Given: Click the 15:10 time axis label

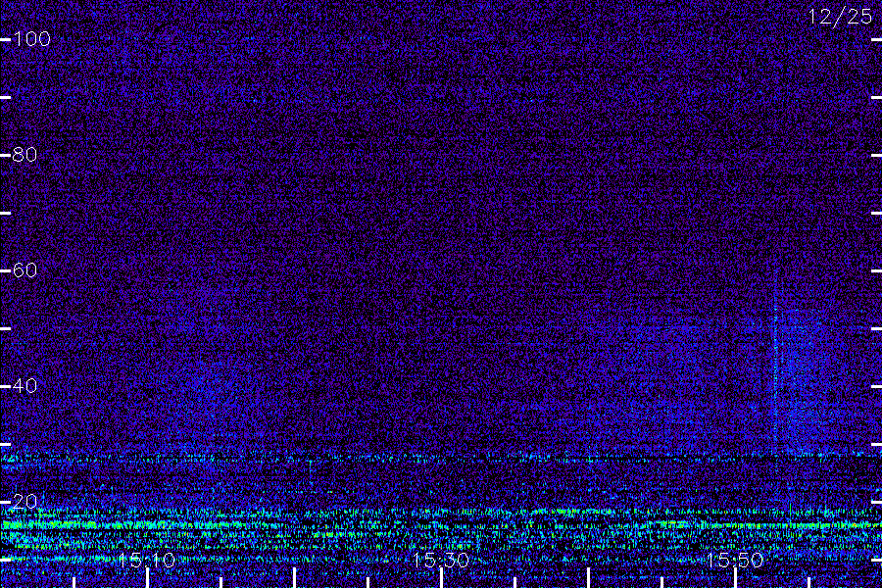Looking at the screenshot, I should (x=147, y=560).
